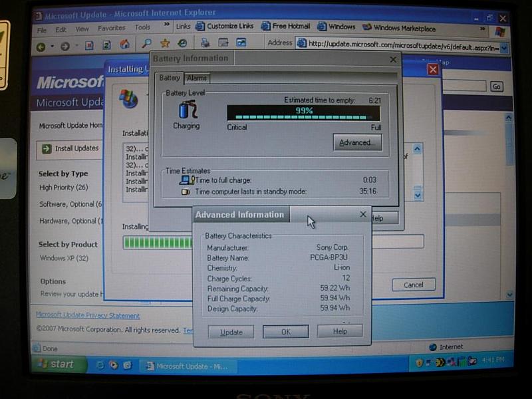
Task: Select High Priority (26) updates
Action: coord(64,188)
